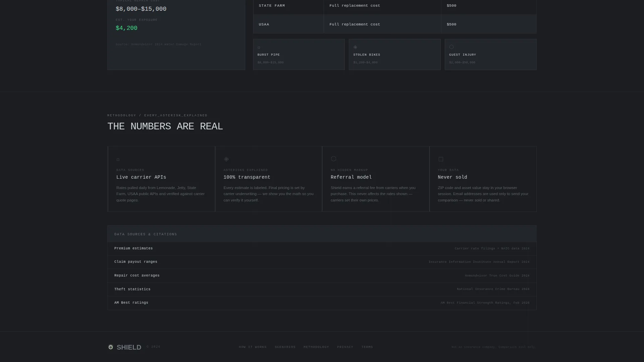Click the Stolen Bikes card diamond icon
Image resolution: width=644 pixels, height=362 pixels.
point(355,47)
